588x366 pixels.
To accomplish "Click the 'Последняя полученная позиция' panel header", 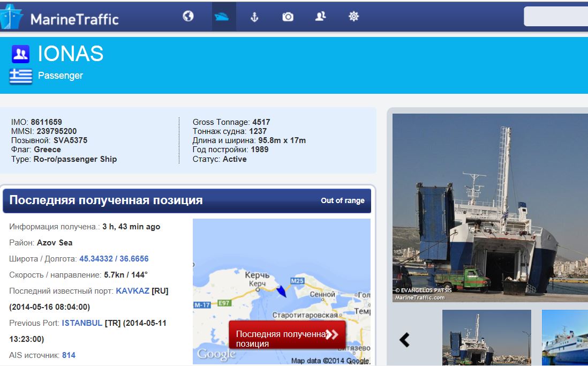I will coord(187,200).
